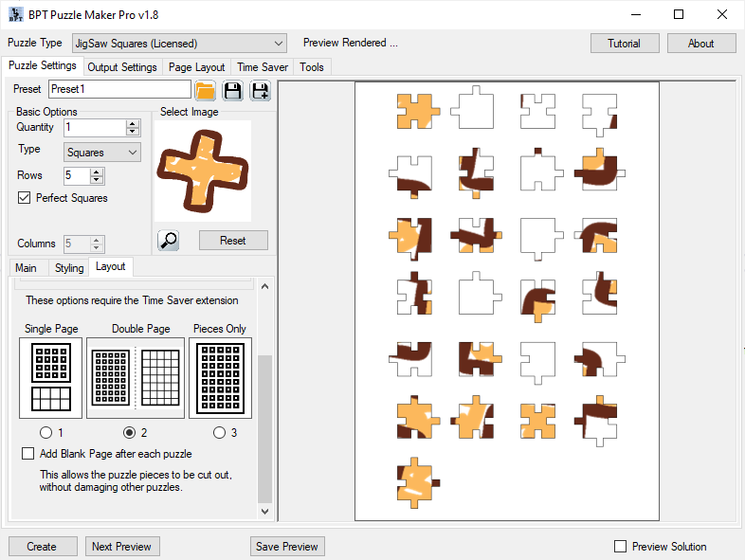Screen dimensions: 745x560
Task: Switch to the Time Saver tab
Action: tap(263, 67)
